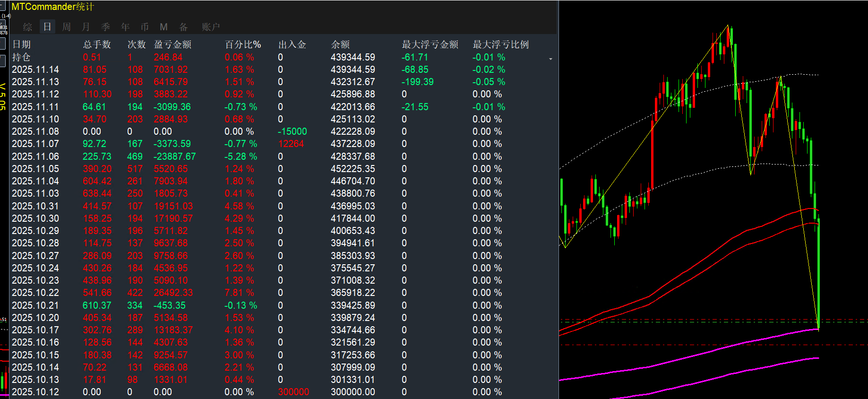Click the 2025.11.07 date cell
Image resolution: width=868 pixels, height=399 pixels.
(x=35, y=144)
